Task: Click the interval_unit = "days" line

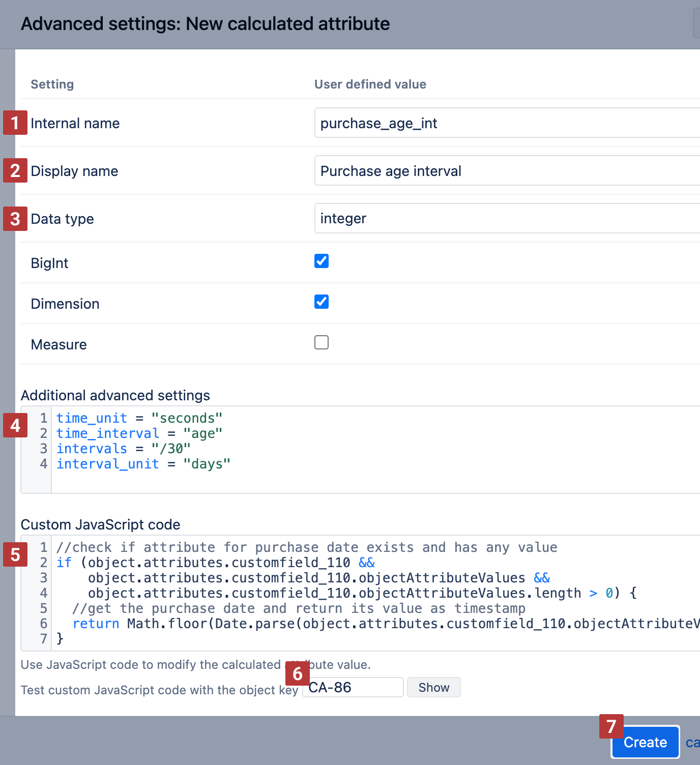Action: (143, 464)
